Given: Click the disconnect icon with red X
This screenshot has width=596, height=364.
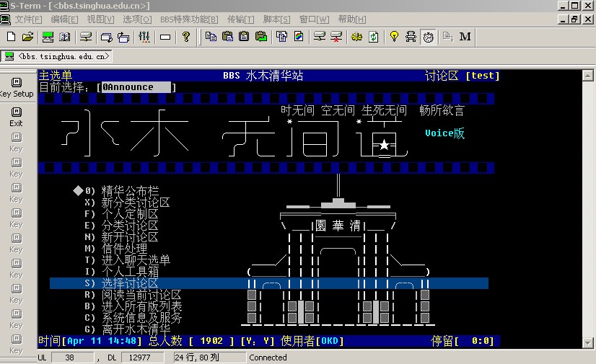Looking at the screenshot, I should click(x=336, y=37).
